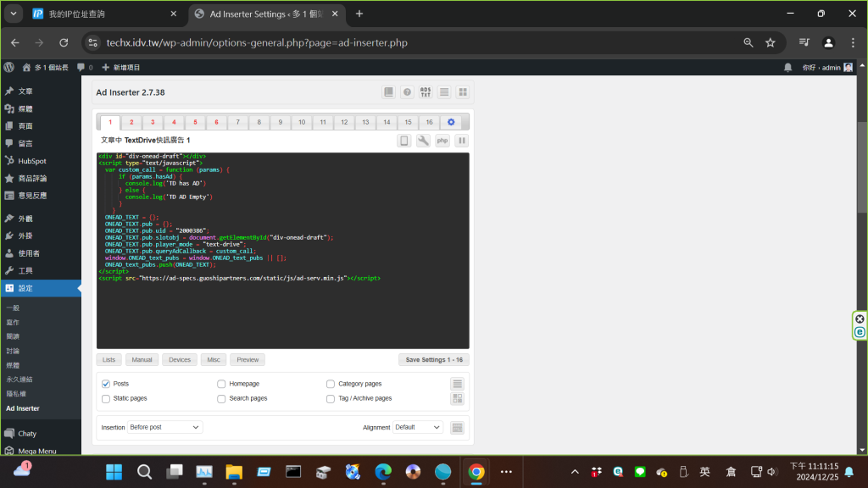Uncheck the Posts checkbox

[106, 384]
